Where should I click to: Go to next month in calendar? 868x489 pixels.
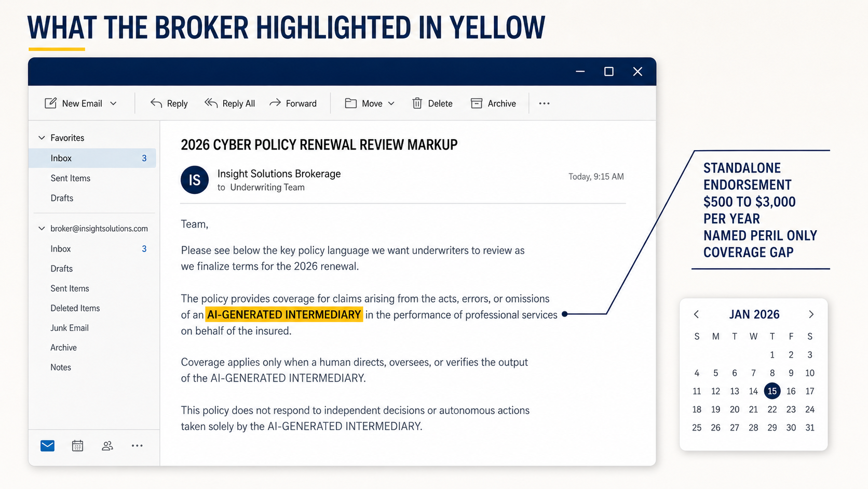click(x=811, y=314)
